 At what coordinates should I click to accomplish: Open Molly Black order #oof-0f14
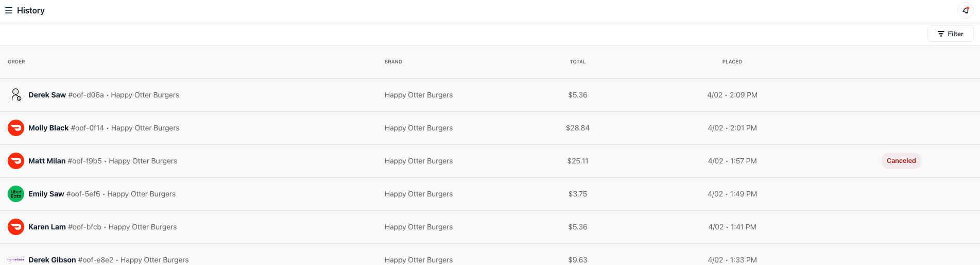104,128
